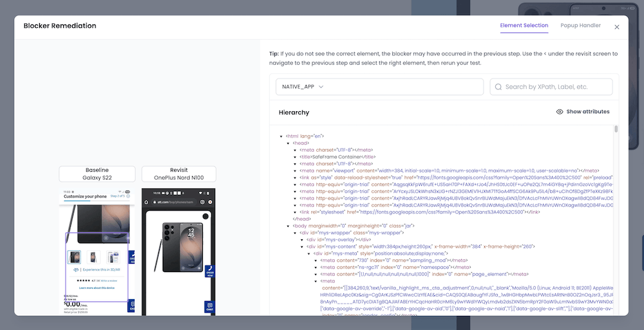This screenshot has width=644, height=330.
Task: Select the <head> tree row text
Action: tap(301, 143)
